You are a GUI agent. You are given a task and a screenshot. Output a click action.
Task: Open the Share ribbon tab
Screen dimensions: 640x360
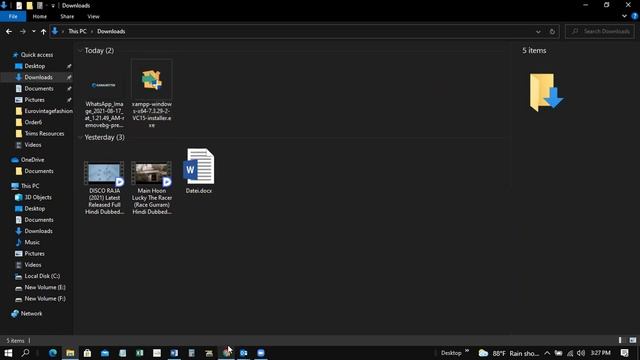pos(67,16)
